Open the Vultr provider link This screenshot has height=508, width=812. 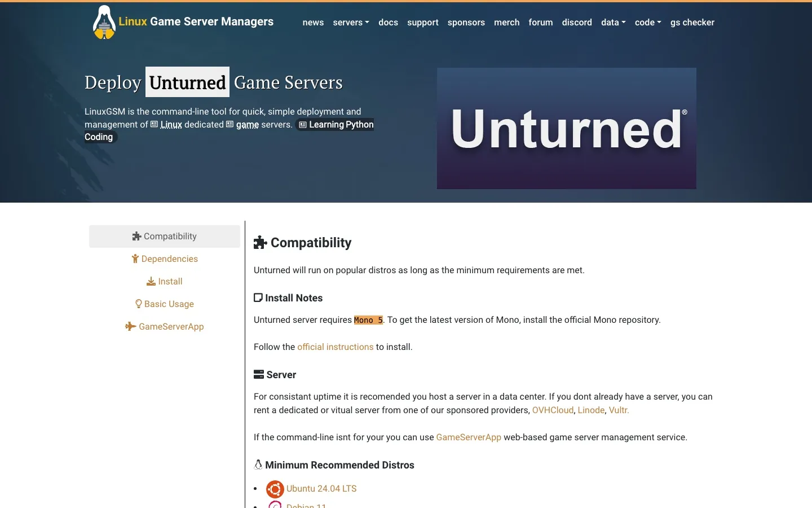(619, 410)
